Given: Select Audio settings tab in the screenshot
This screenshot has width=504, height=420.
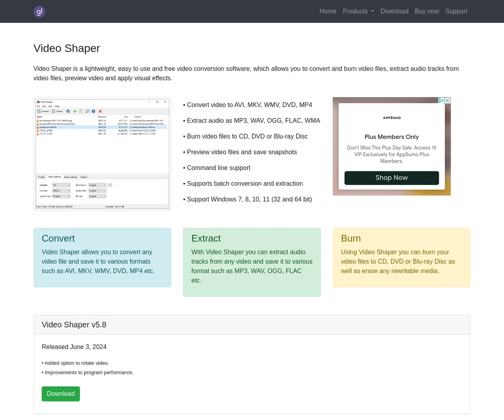Looking at the screenshot, I should pos(71,177).
